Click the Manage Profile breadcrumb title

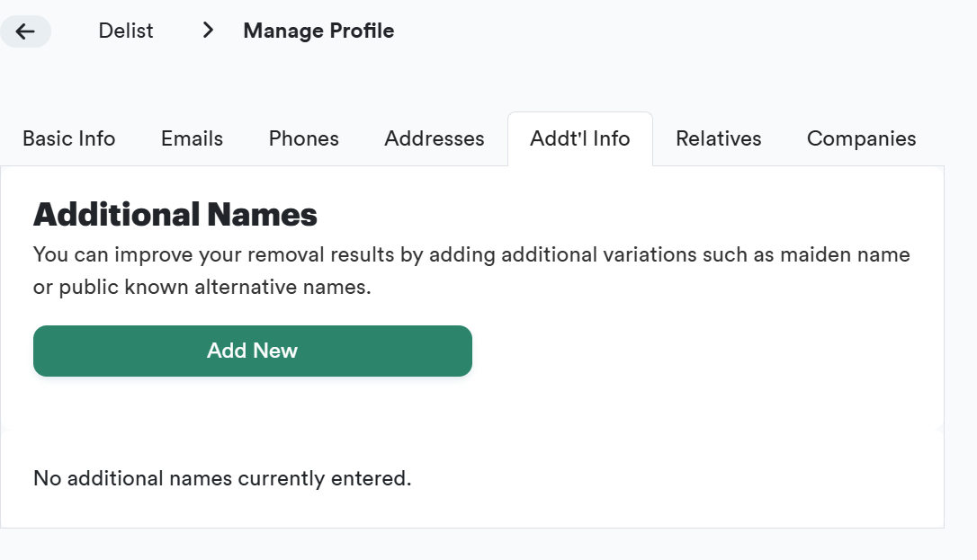pyautogui.click(x=318, y=31)
